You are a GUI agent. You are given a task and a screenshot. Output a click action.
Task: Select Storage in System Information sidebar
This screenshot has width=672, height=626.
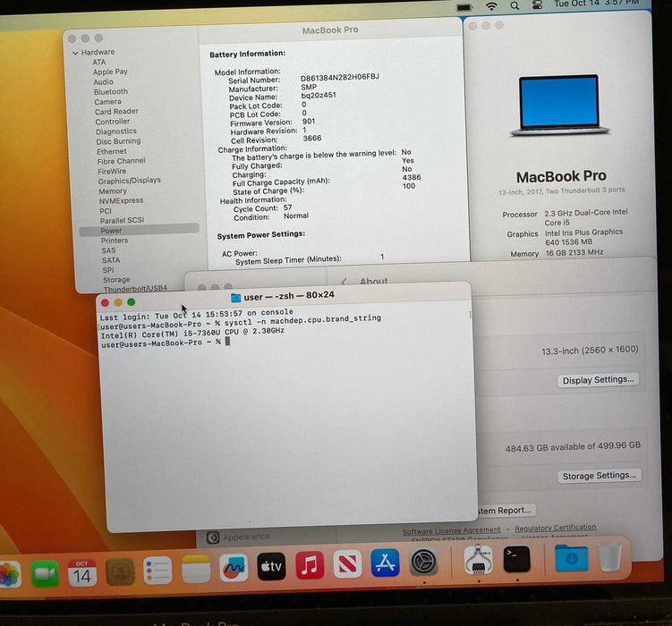pos(116,280)
